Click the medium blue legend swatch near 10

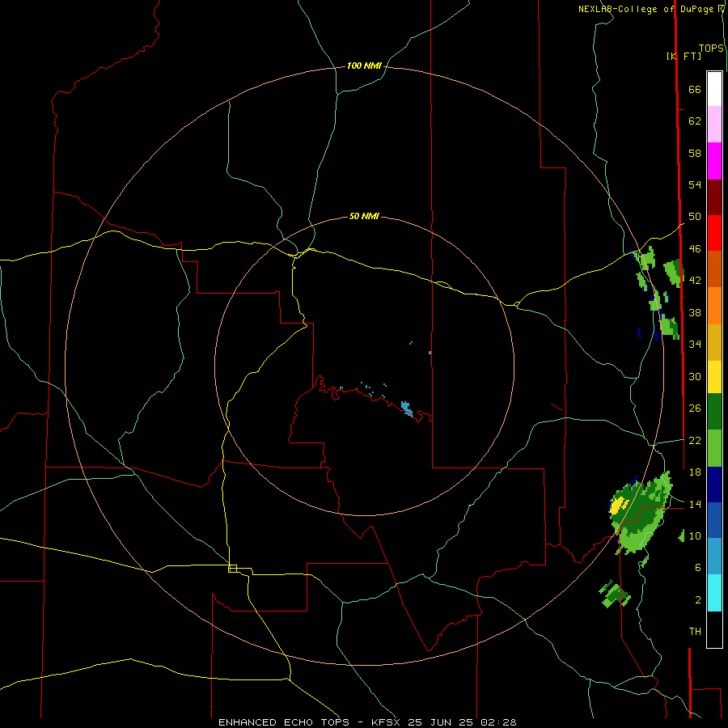(x=714, y=520)
